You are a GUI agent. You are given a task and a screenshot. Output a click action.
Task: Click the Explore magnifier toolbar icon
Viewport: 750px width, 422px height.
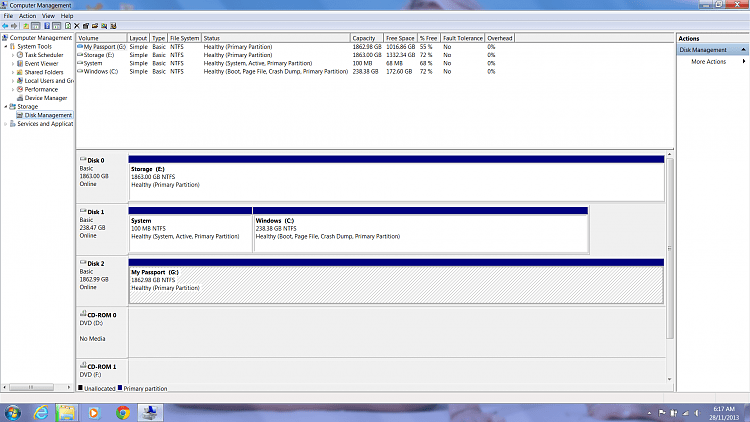coord(104,26)
